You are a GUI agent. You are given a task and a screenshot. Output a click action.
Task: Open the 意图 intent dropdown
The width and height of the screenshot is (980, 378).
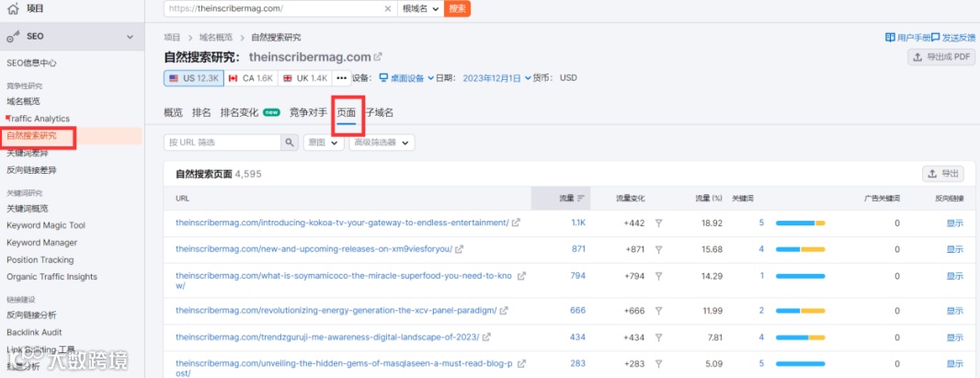tap(324, 143)
